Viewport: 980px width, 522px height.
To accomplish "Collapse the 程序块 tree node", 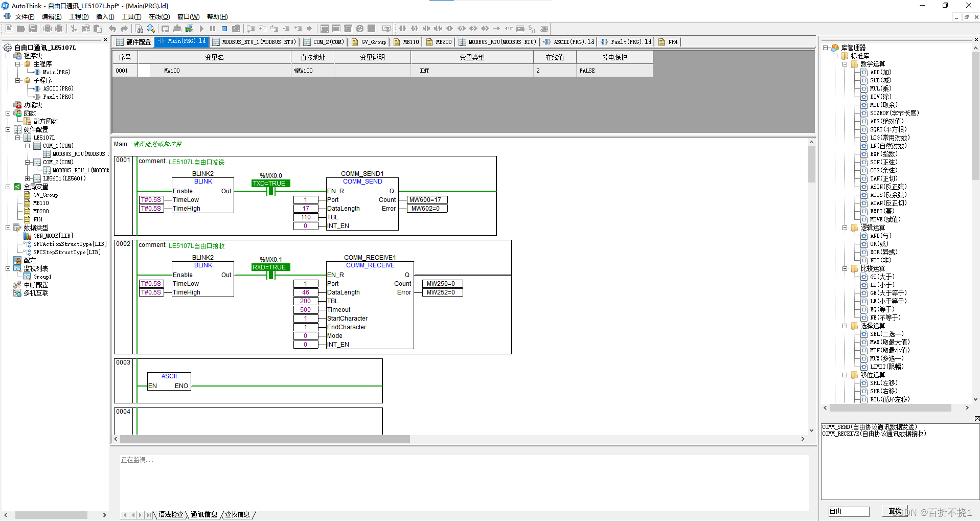I will pyautogui.click(x=8, y=56).
